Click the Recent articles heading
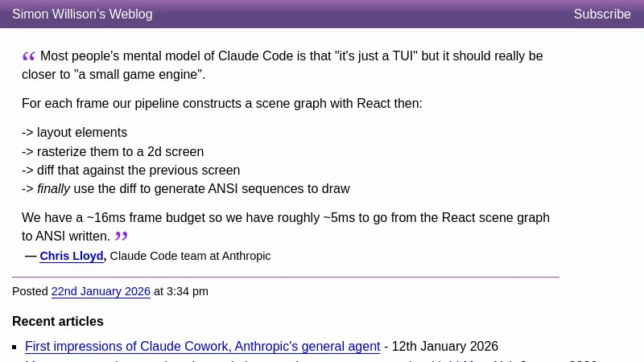The height and width of the screenshot is (362, 644). pos(58,322)
